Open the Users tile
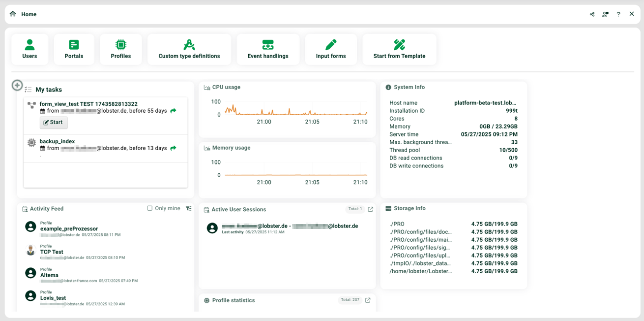644x321 pixels. point(29,49)
